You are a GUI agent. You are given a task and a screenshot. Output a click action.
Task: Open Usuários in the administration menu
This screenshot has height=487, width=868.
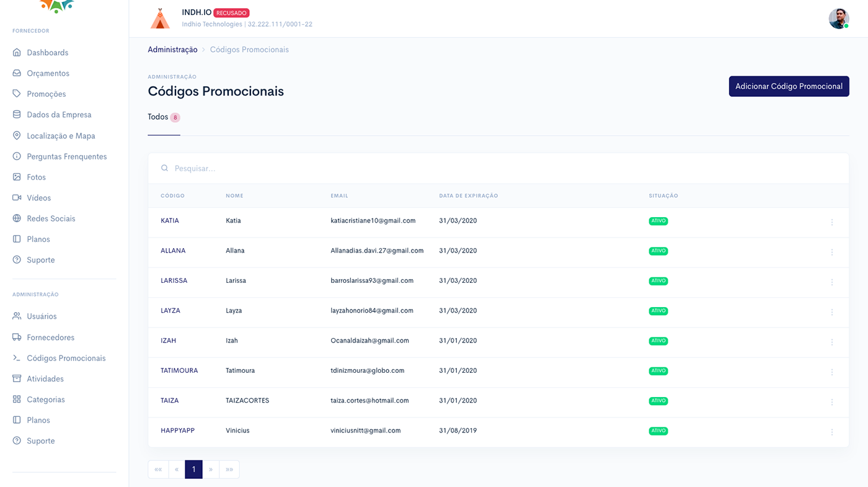point(42,316)
